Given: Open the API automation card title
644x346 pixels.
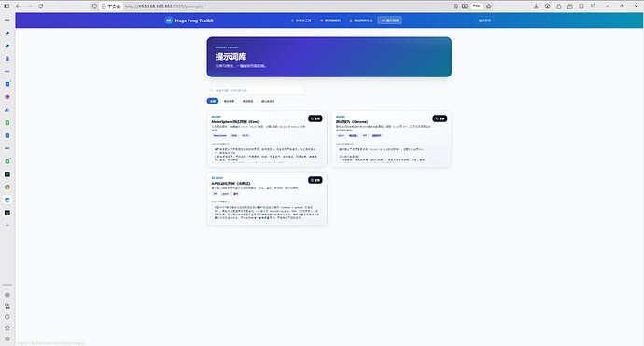Looking at the screenshot, I should [230, 184].
